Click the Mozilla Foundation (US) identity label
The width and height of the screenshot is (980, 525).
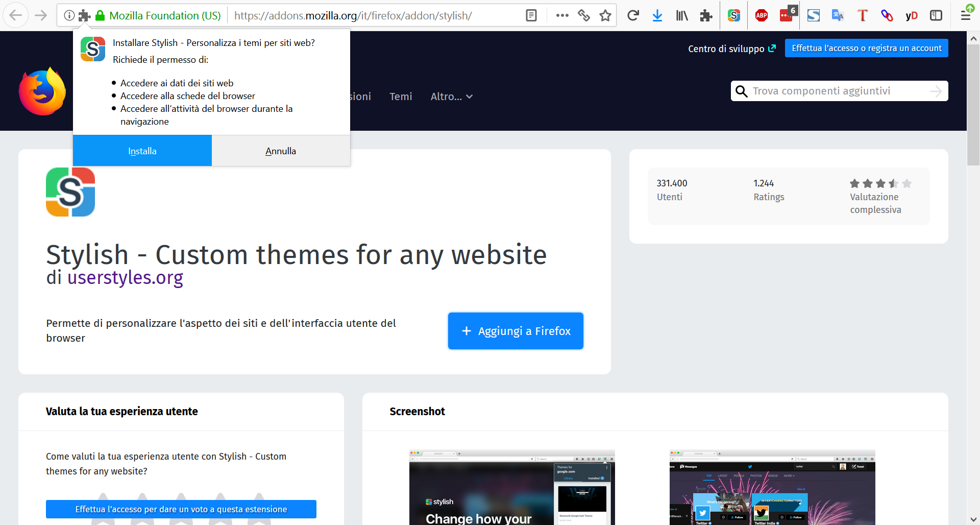point(165,15)
